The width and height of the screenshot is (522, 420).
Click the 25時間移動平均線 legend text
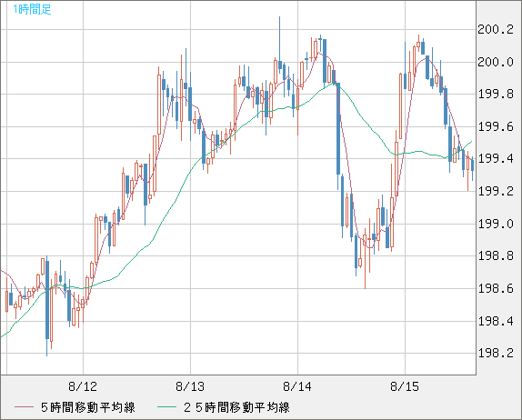coord(236,407)
